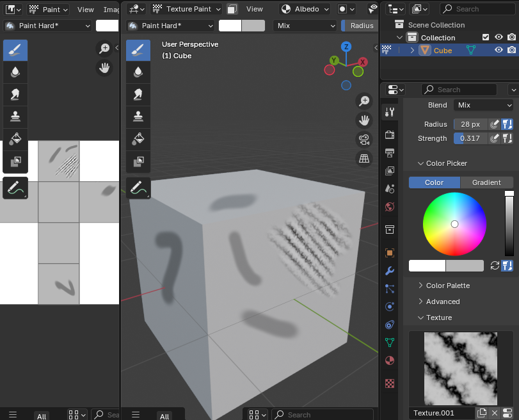Expand the Advanced brush settings
The height and width of the screenshot is (420, 519).
pos(442,302)
